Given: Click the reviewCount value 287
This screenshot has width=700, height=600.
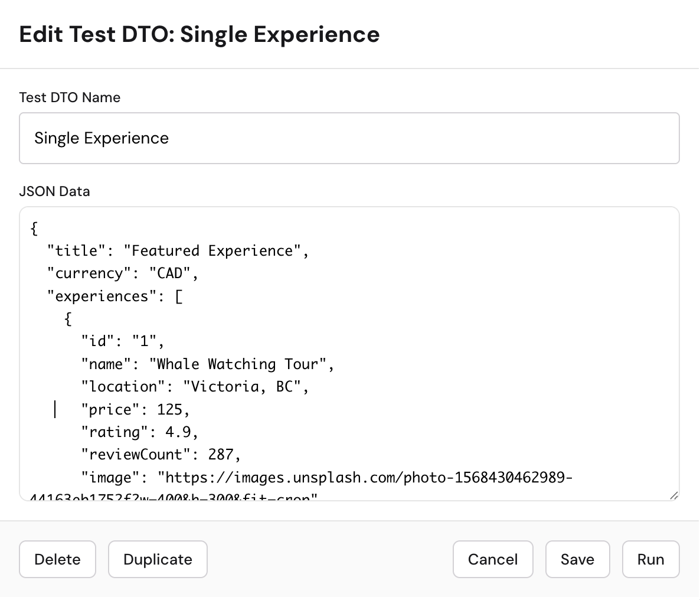Looking at the screenshot, I should coord(221,455).
